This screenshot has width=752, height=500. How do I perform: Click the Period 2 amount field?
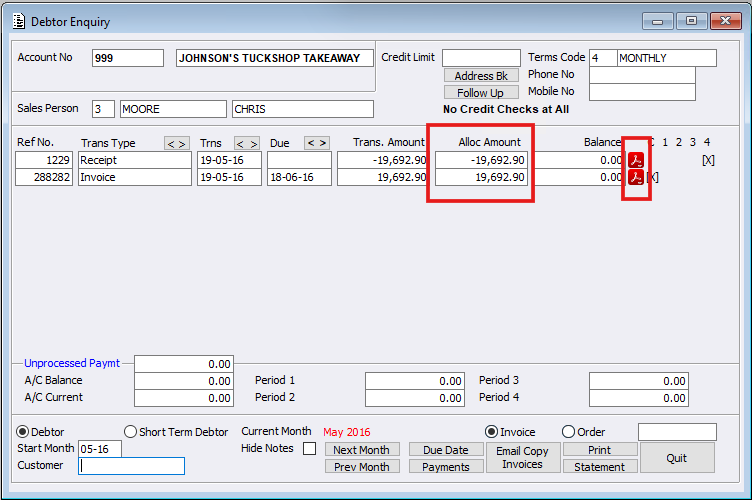pos(415,398)
